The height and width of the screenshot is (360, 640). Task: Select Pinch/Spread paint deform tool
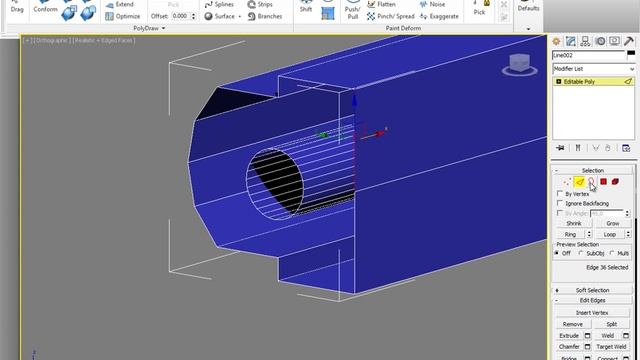click(x=391, y=16)
